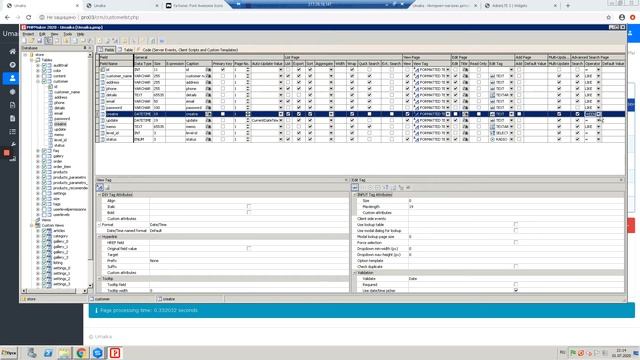Collapse the Hyperlink property section
Image resolution: width=640 pixels, height=360 pixels.
99,237
